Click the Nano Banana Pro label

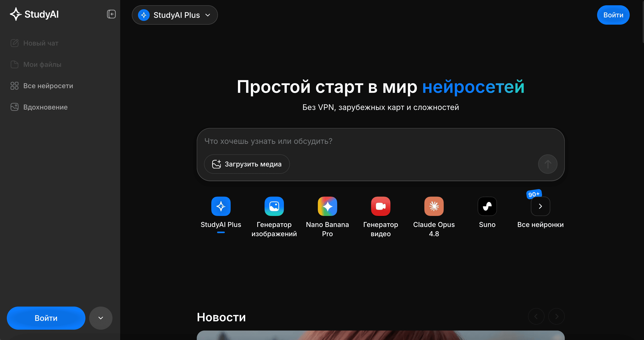click(x=327, y=229)
